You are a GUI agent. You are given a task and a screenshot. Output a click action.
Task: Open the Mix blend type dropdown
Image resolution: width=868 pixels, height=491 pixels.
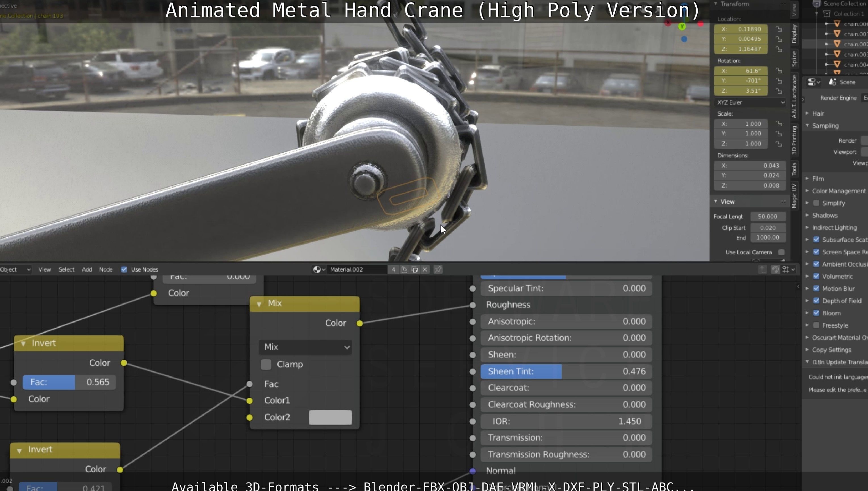click(305, 347)
